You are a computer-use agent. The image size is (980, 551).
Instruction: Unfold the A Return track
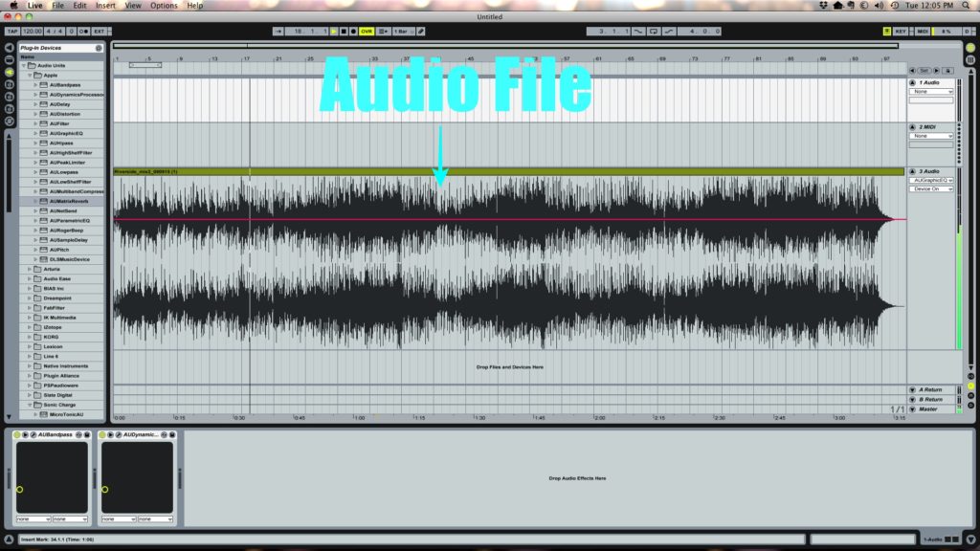click(912, 390)
